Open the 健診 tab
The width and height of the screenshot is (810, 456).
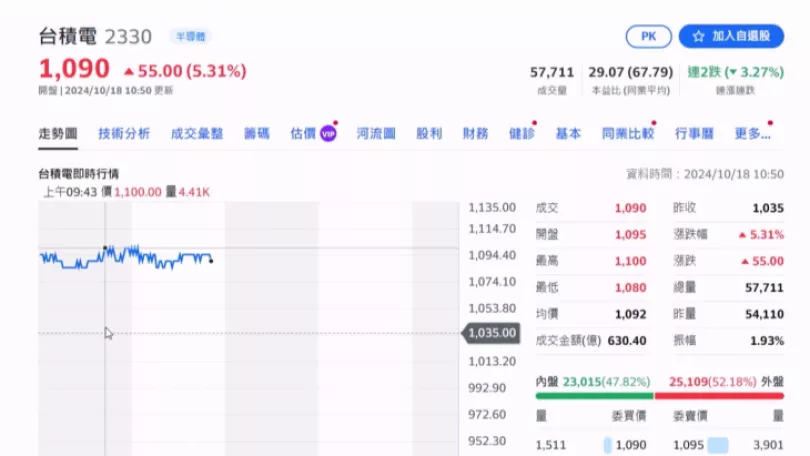[x=522, y=134]
